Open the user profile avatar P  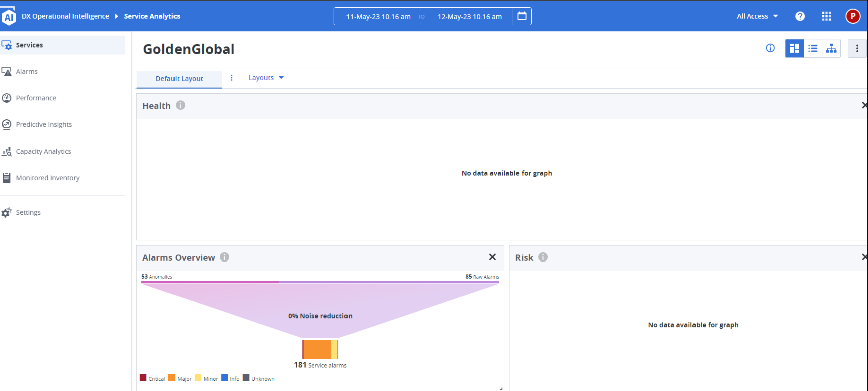(853, 16)
